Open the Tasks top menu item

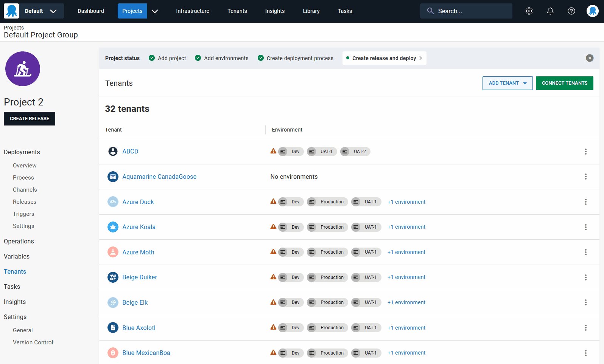[345, 11]
